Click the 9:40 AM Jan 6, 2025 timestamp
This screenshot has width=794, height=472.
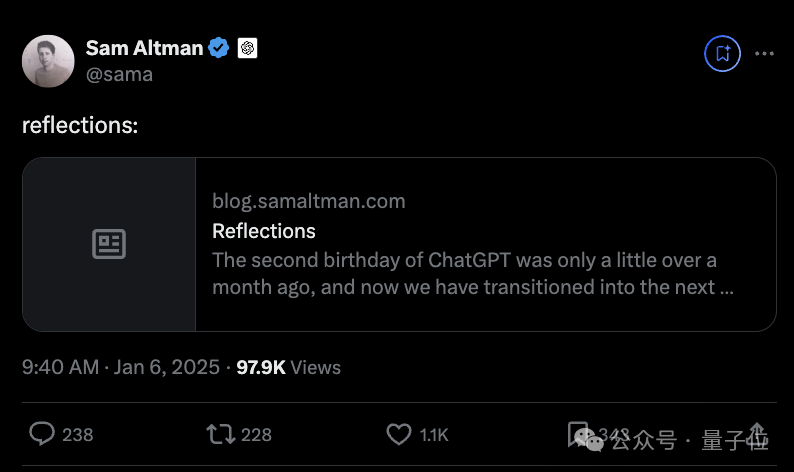click(121, 367)
